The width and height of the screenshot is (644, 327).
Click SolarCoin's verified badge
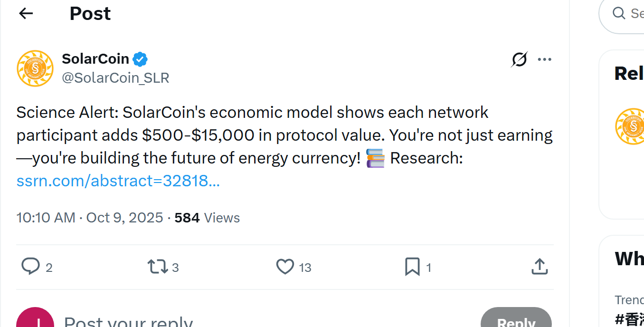[140, 59]
